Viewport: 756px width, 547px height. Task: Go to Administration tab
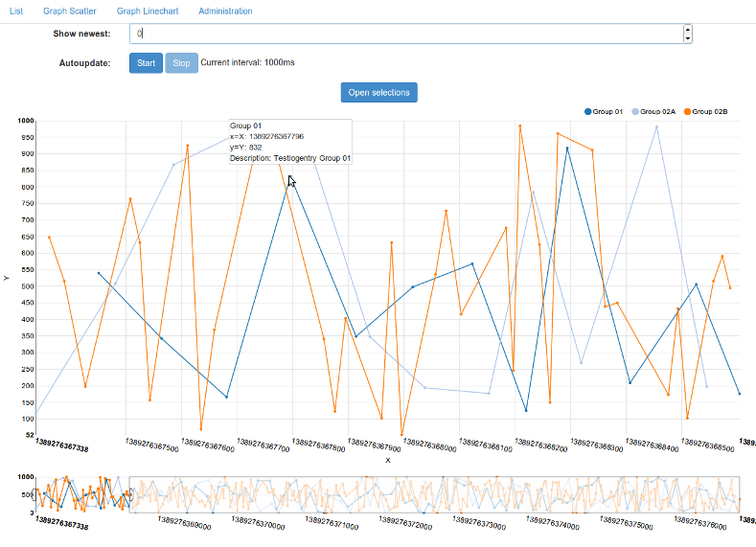coord(225,11)
